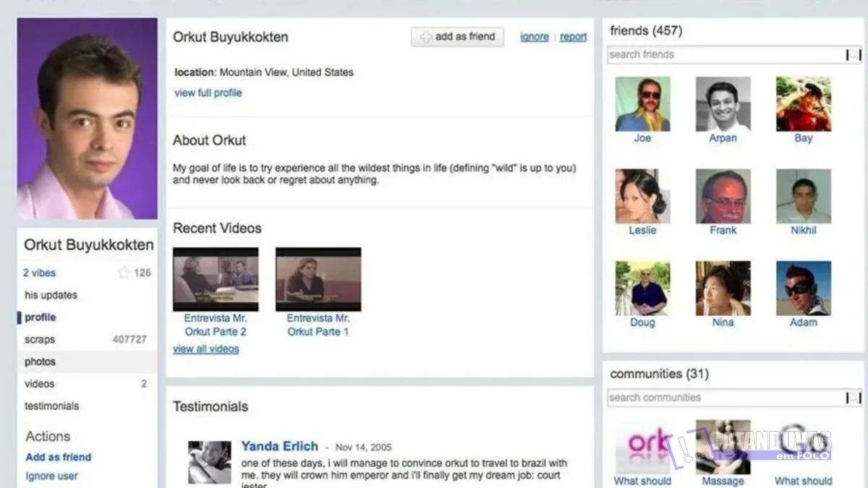Click the communities (31) heading
Viewport: 868px width, 488px height.
click(660, 374)
